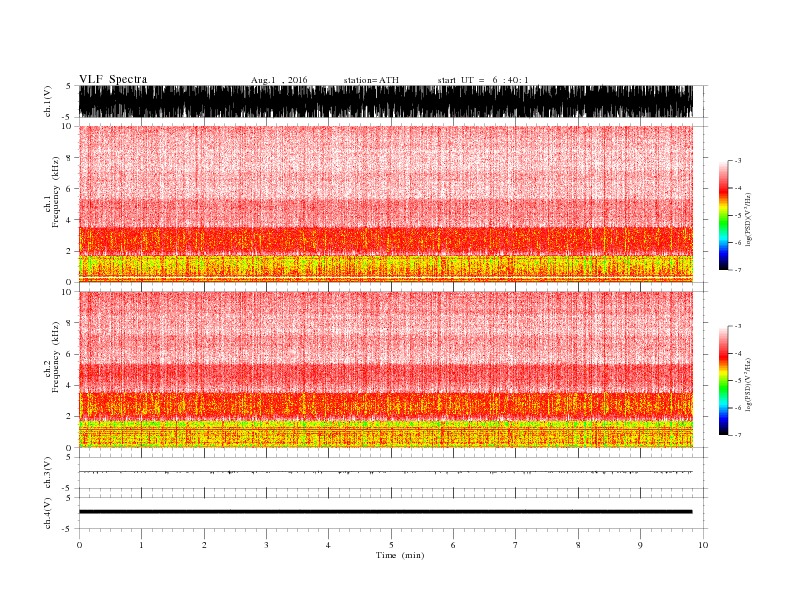Click the '-7' value on ch.2 color bar

point(737,435)
